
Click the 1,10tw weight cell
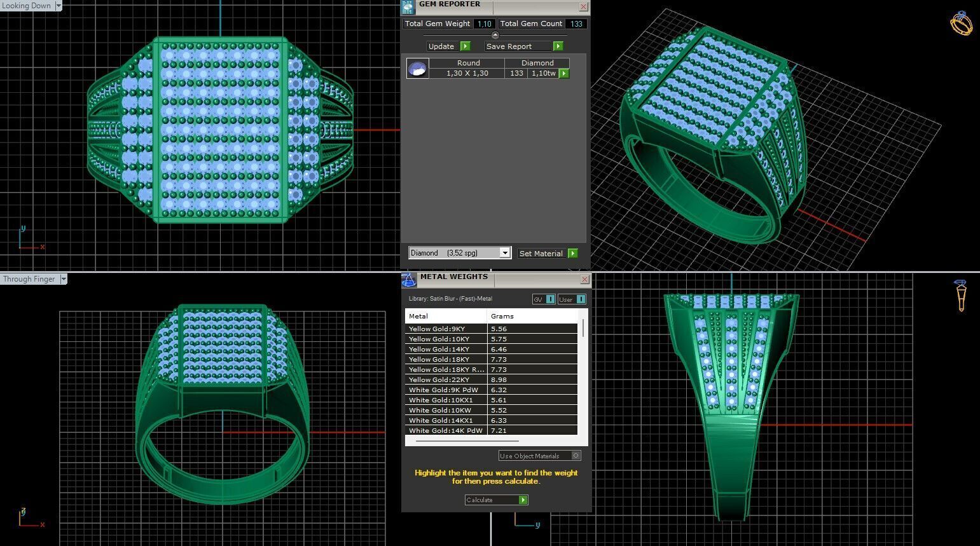click(544, 73)
